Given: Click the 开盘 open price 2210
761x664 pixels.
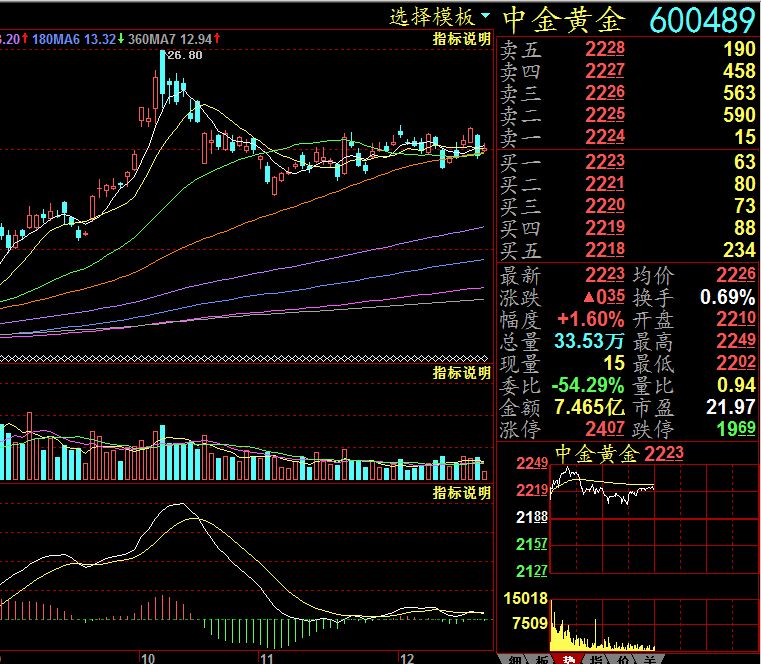Looking at the screenshot, I should pos(736,319).
